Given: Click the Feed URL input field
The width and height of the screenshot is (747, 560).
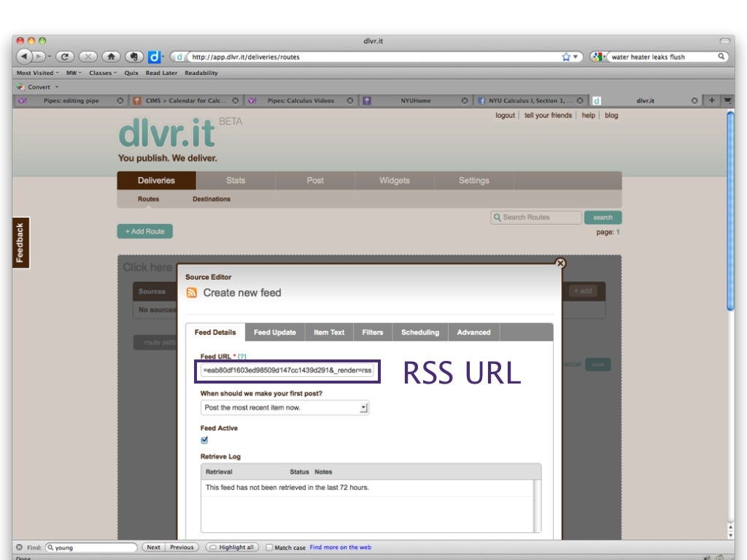Looking at the screenshot, I should tap(287, 370).
